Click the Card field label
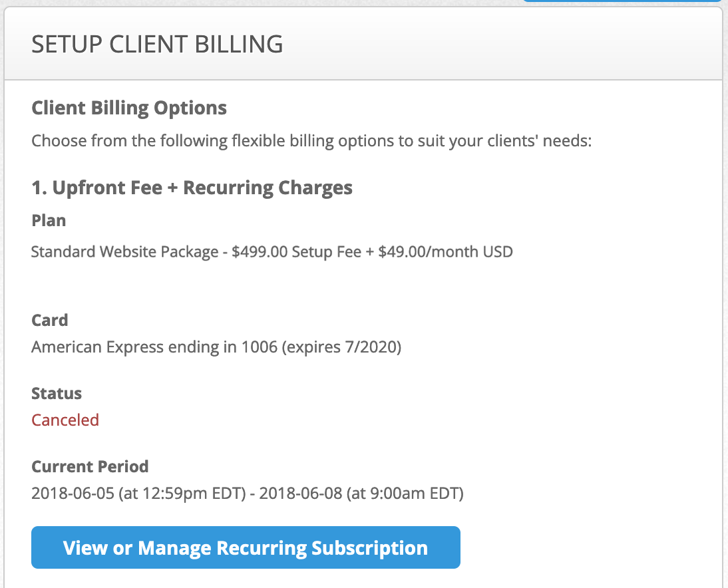 50,320
